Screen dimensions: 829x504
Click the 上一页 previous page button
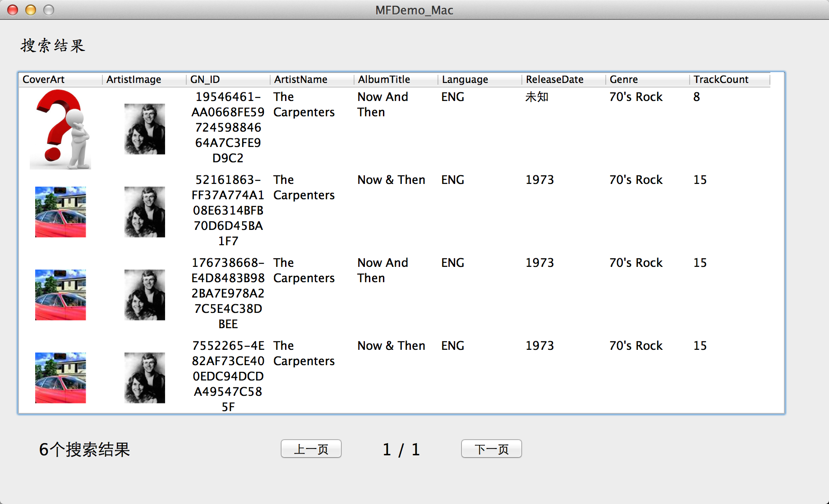(311, 449)
